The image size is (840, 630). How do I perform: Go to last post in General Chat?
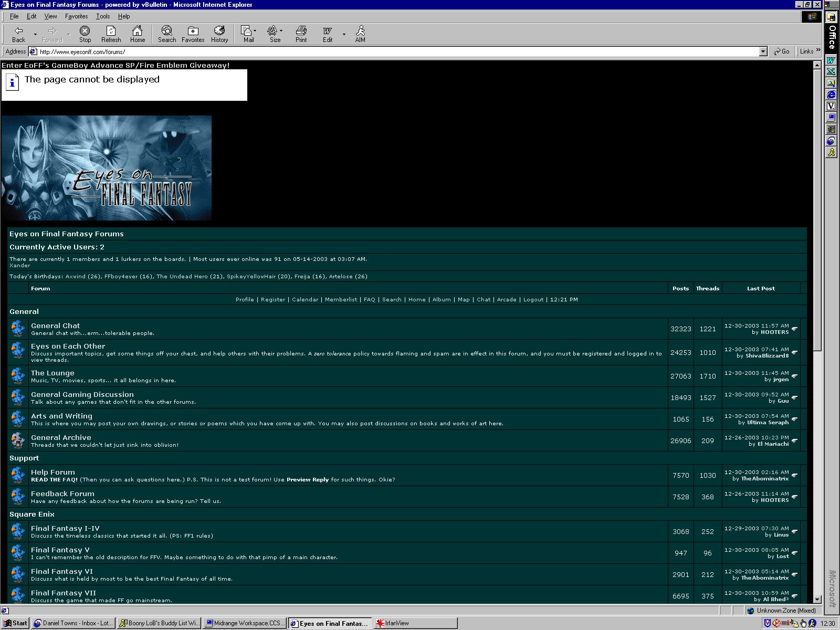point(795,329)
